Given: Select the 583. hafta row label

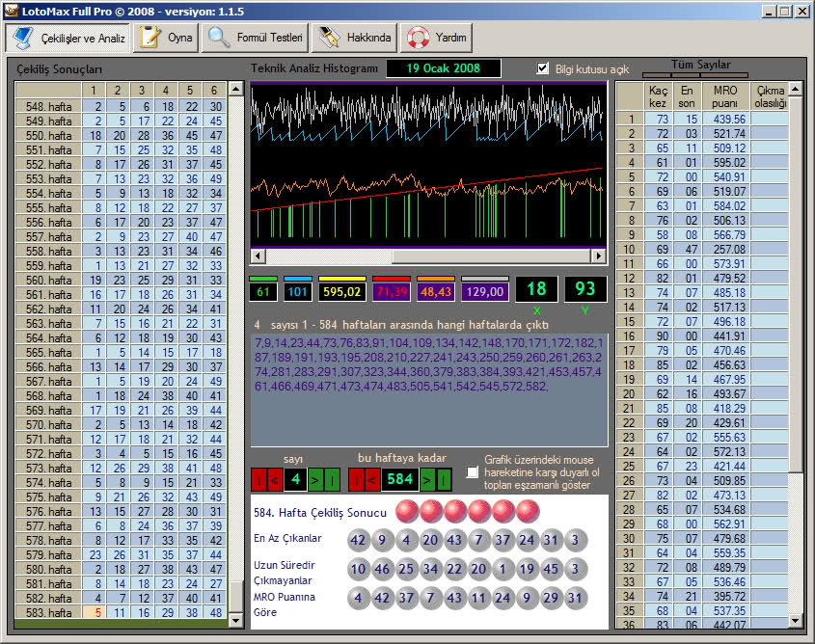Looking at the screenshot, I should 48,612.
